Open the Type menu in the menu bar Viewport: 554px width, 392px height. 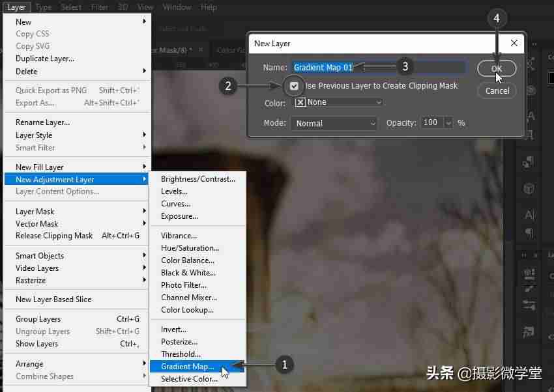(44, 7)
